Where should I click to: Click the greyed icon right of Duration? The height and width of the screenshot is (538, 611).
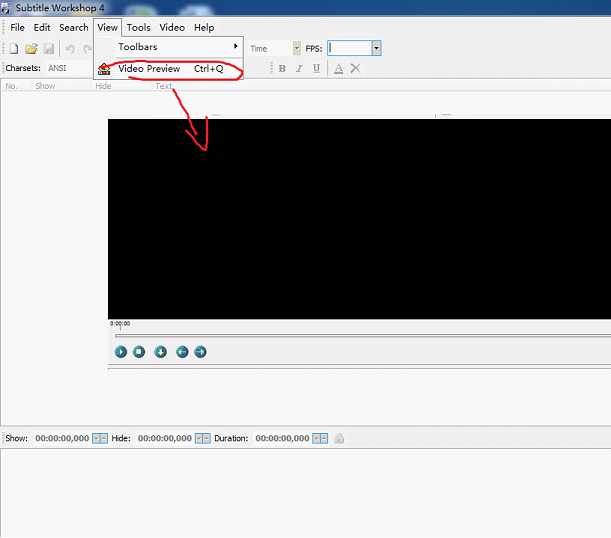click(x=339, y=439)
